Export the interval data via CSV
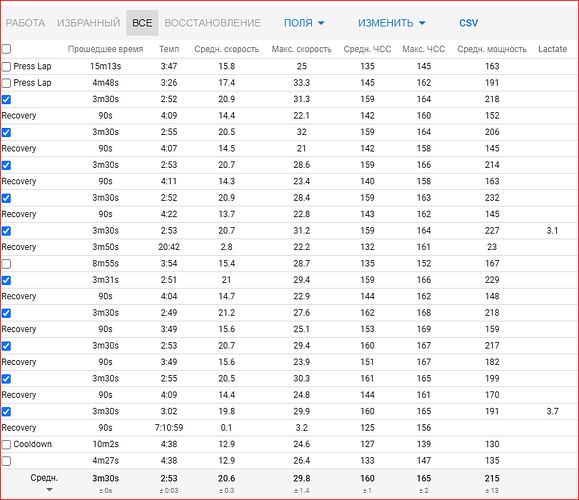The width and height of the screenshot is (579, 500). pos(468,23)
